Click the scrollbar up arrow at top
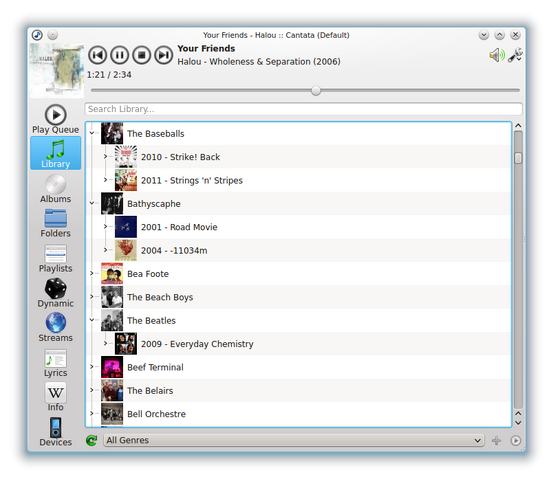This screenshot has width=553, height=479. (x=518, y=126)
